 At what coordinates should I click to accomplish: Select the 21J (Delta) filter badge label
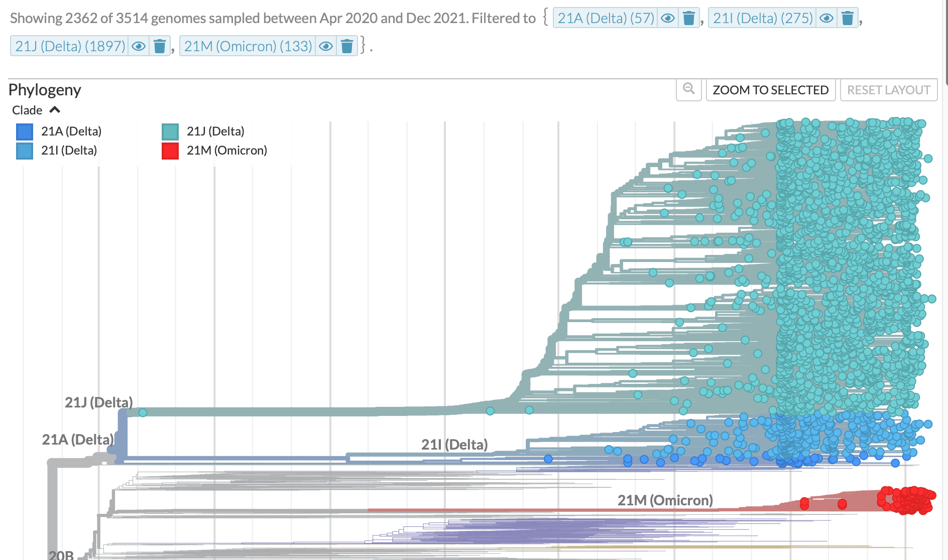tap(70, 47)
